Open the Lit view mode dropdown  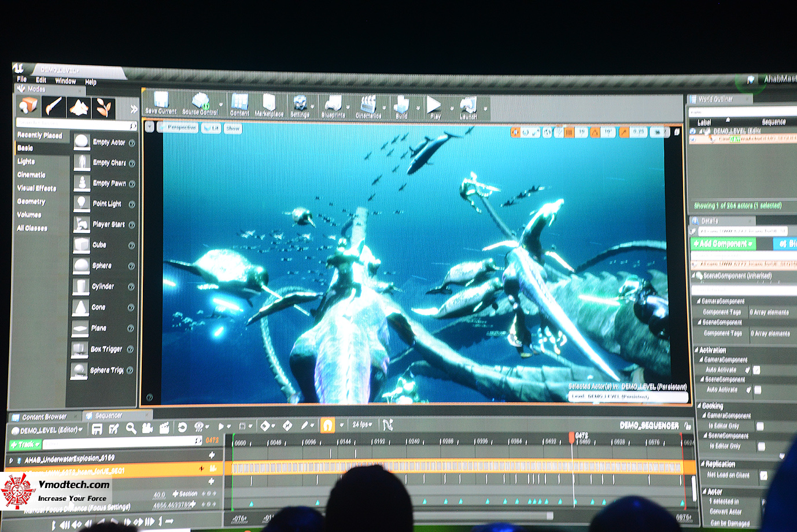pos(212,128)
